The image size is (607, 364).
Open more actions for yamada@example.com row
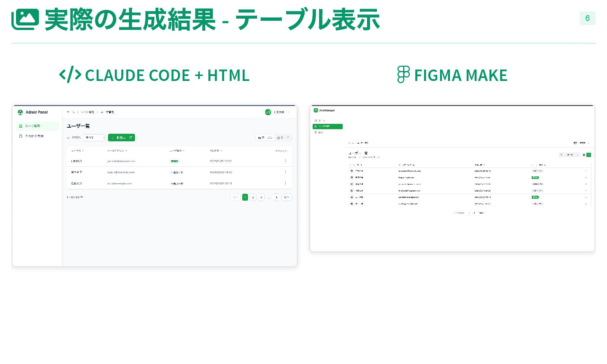pyautogui.click(x=586, y=197)
